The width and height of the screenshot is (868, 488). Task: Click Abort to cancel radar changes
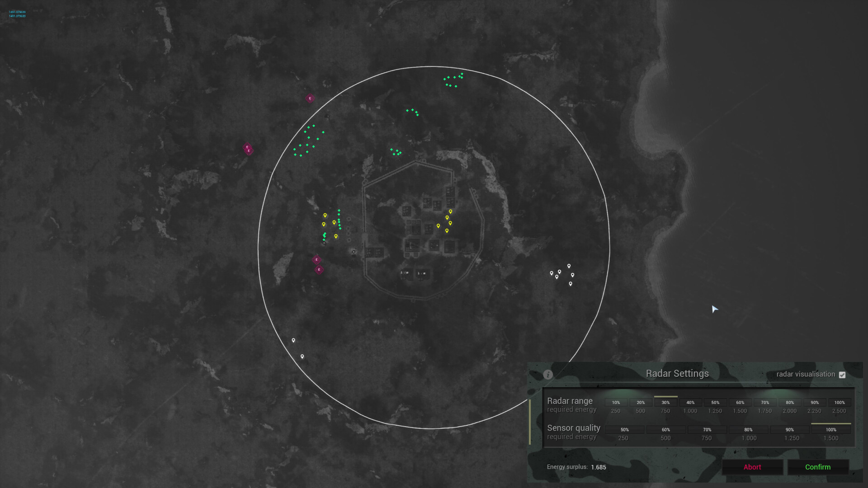point(752,467)
